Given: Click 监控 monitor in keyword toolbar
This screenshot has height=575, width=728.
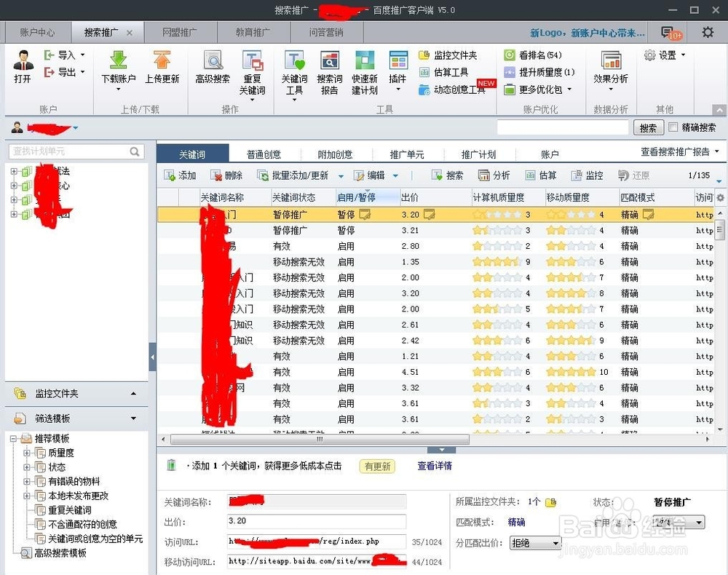Looking at the screenshot, I should (x=587, y=175).
